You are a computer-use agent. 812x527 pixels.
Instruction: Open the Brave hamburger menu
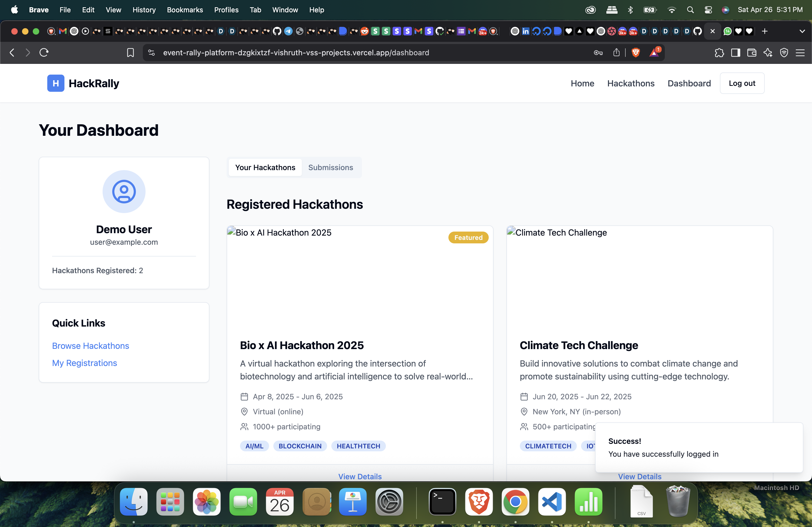pyautogui.click(x=800, y=53)
